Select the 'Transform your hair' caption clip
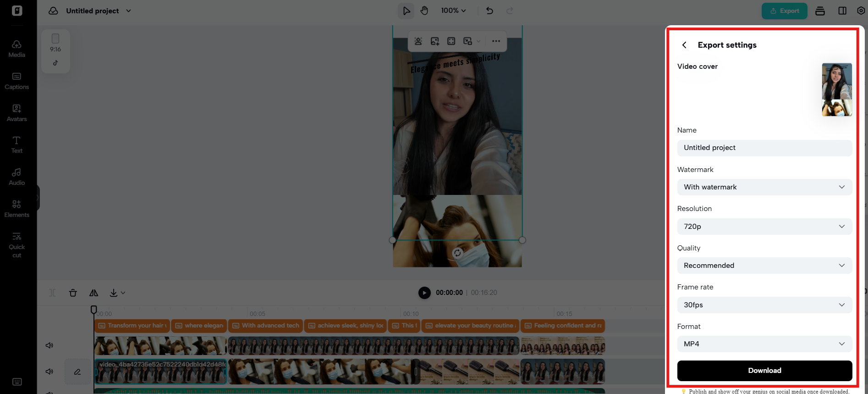This screenshot has width=868, height=394. [132, 326]
